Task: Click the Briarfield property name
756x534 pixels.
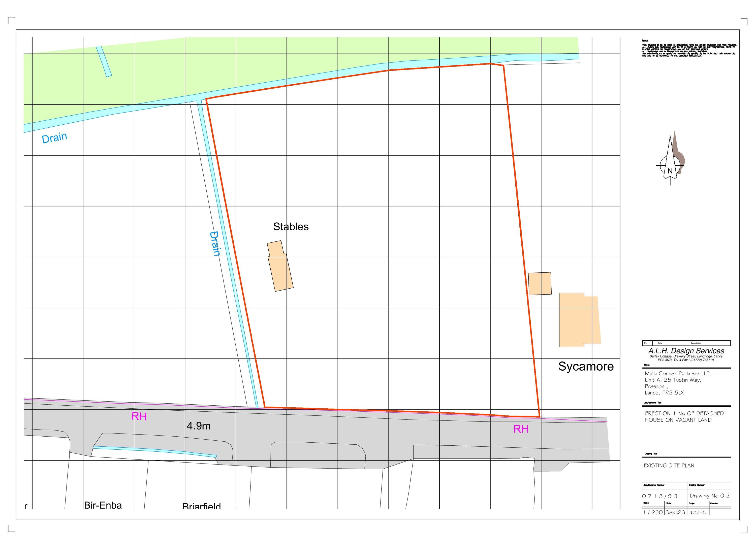Action: click(202, 506)
